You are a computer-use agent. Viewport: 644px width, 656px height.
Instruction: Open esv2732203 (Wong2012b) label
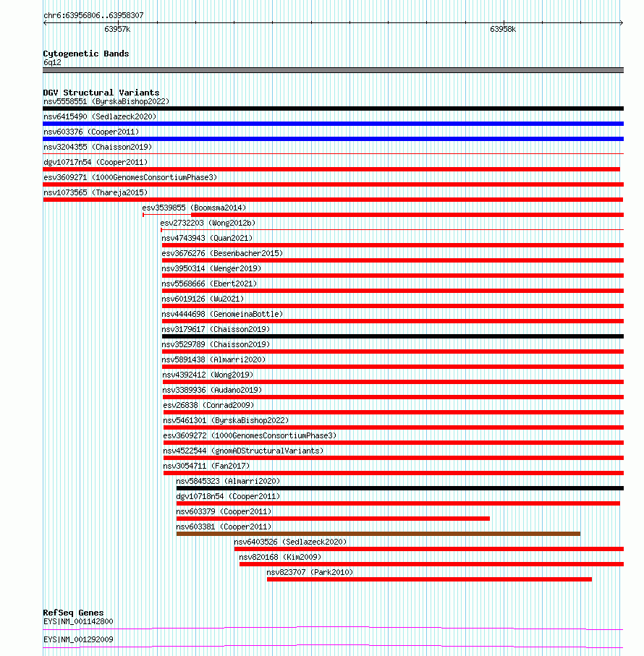(x=208, y=223)
